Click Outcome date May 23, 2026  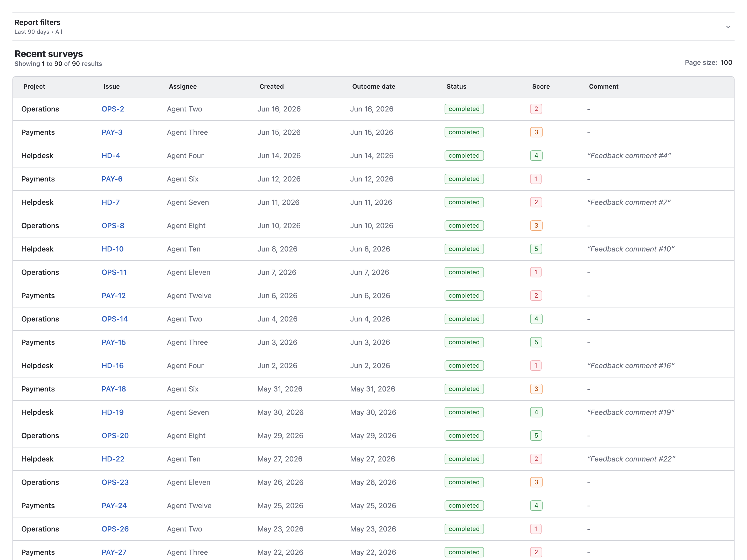373,528
